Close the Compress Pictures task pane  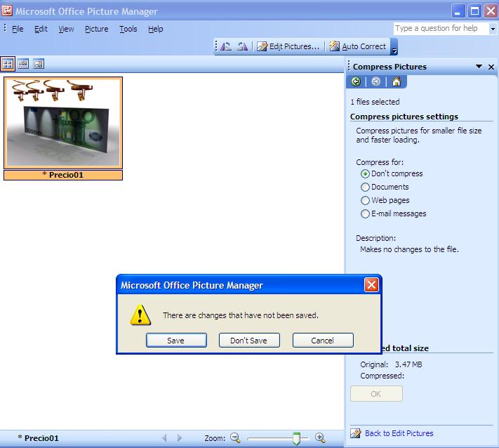[491, 67]
